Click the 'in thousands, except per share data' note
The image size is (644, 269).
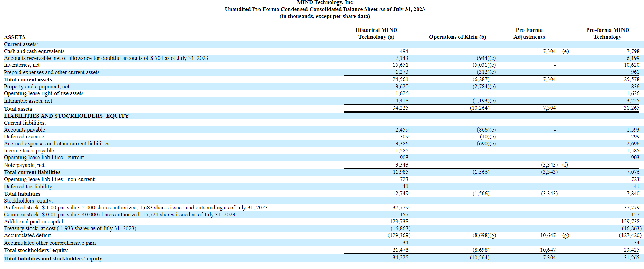tap(325, 16)
